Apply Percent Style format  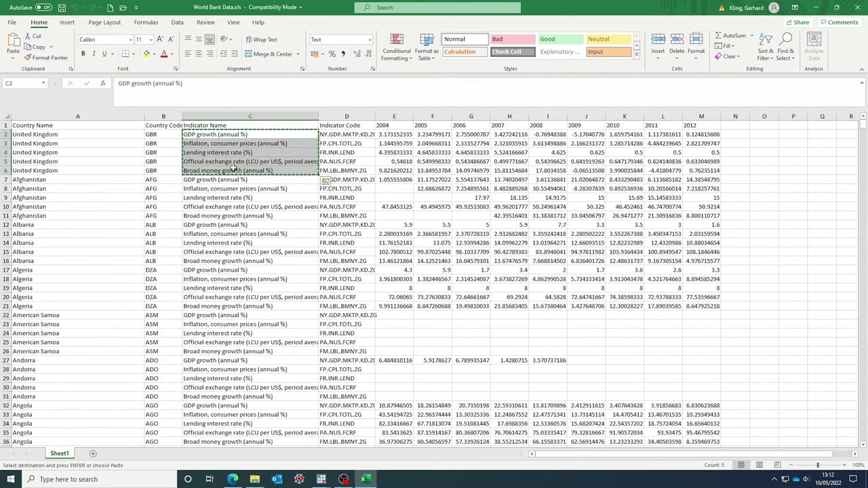point(332,54)
